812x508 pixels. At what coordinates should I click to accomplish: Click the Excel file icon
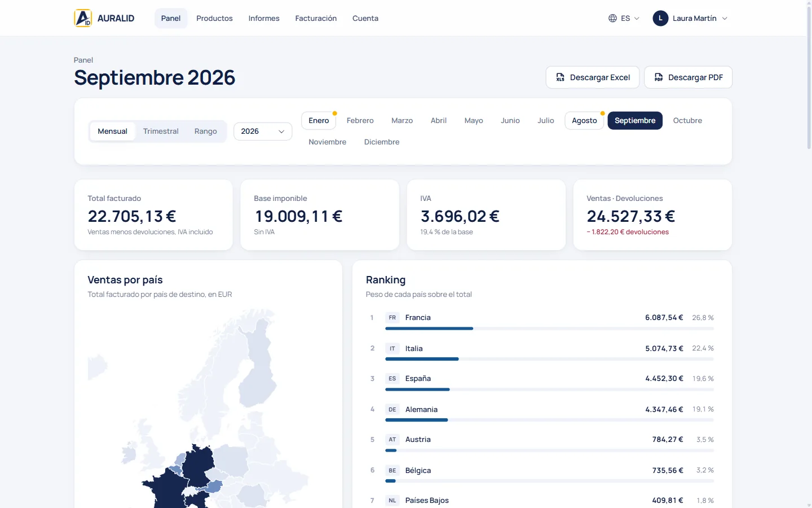point(560,77)
